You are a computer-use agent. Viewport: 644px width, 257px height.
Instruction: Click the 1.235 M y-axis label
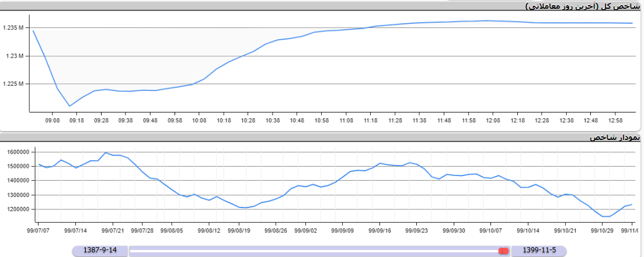tap(13, 28)
